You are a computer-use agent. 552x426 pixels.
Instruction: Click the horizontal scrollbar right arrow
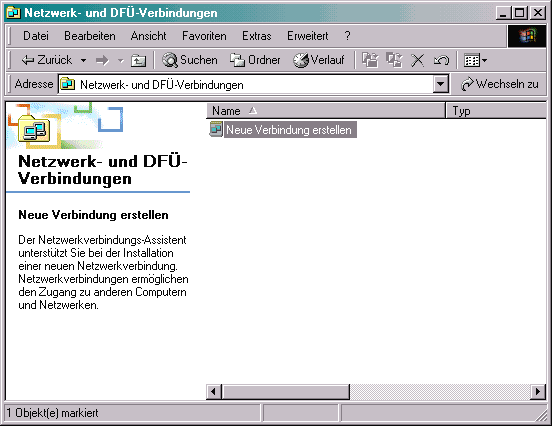538,391
